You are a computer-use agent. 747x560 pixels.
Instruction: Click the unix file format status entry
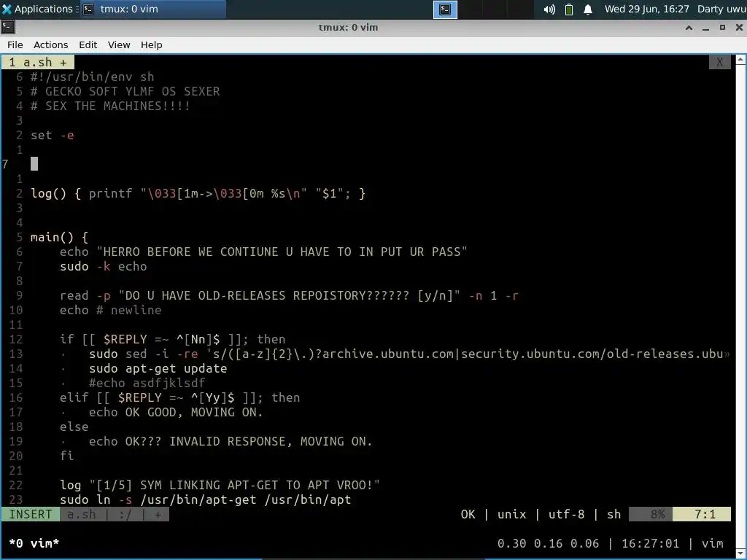tap(511, 514)
